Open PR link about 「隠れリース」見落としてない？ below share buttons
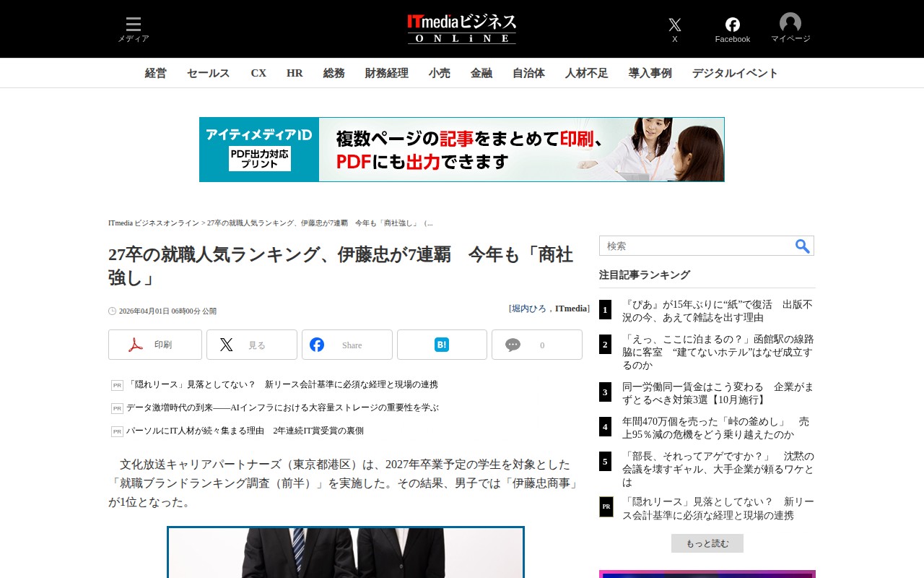The image size is (924, 578). click(x=282, y=384)
